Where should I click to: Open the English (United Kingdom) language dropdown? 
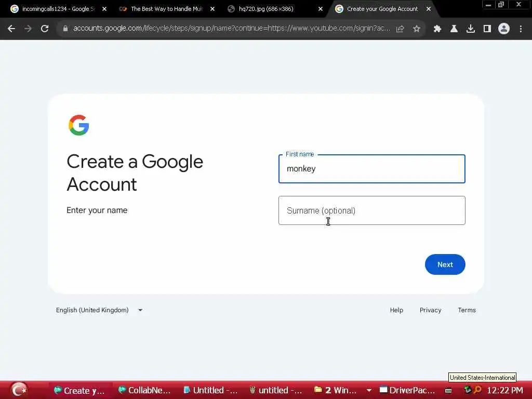click(x=99, y=310)
